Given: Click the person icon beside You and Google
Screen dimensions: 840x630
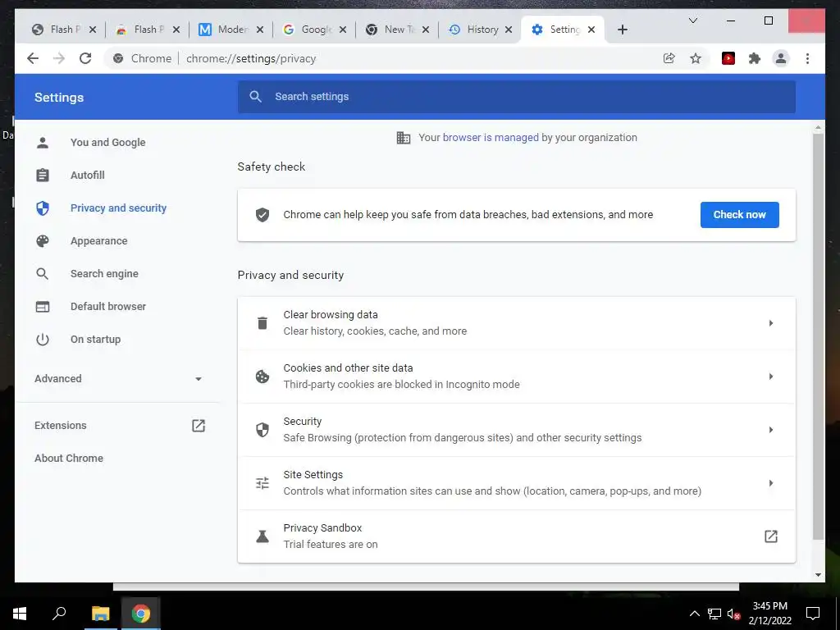Looking at the screenshot, I should [x=43, y=143].
